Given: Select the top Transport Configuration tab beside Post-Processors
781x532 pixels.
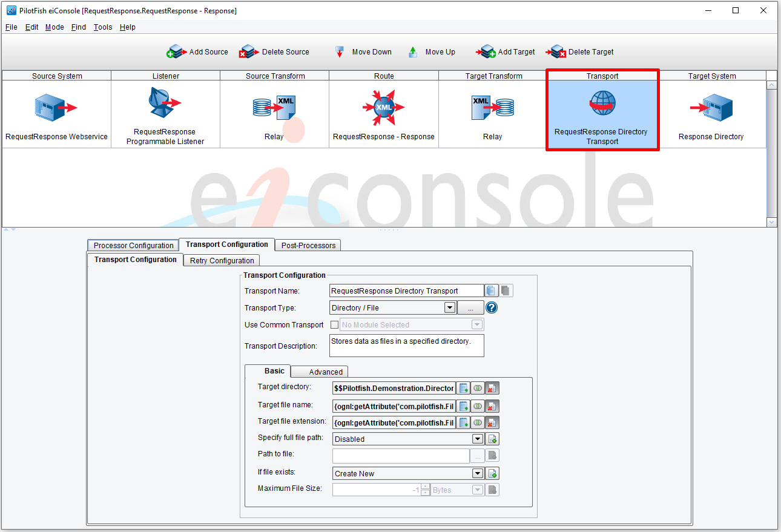Looking at the screenshot, I should [x=227, y=244].
